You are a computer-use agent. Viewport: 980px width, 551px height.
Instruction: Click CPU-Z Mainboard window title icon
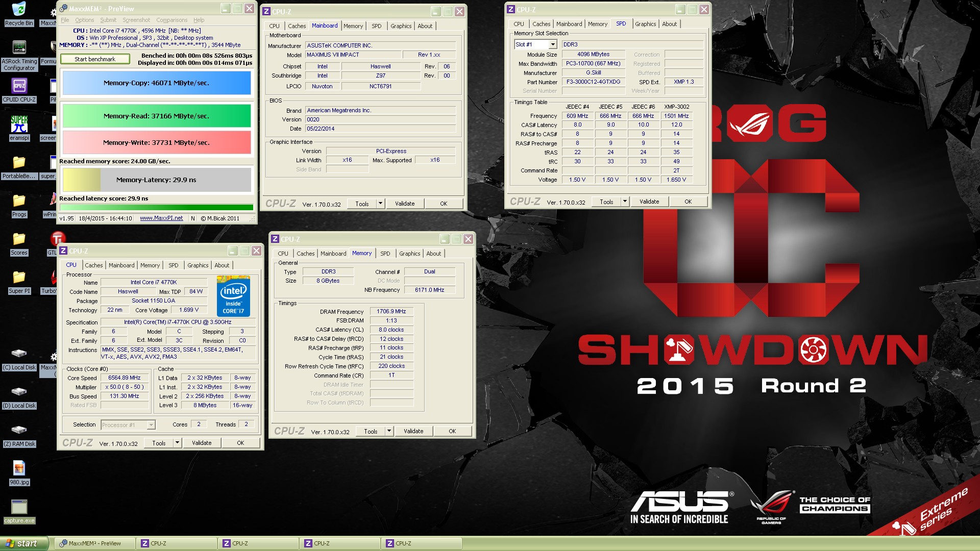coord(266,11)
